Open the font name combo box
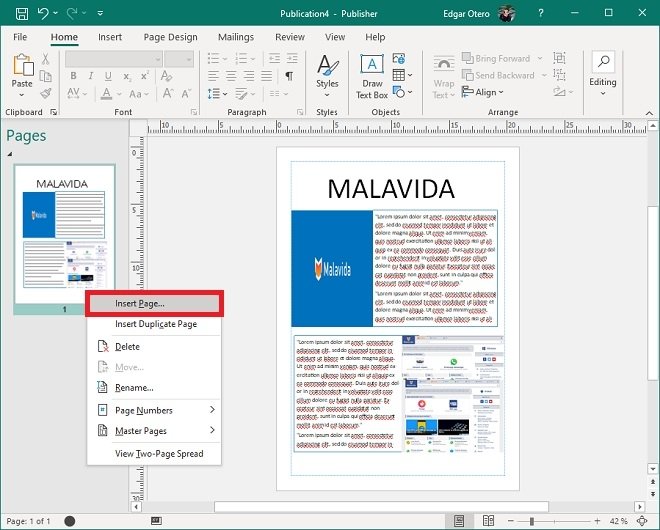Image resolution: width=660 pixels, height=530 pixels. (x=114, y=59)
